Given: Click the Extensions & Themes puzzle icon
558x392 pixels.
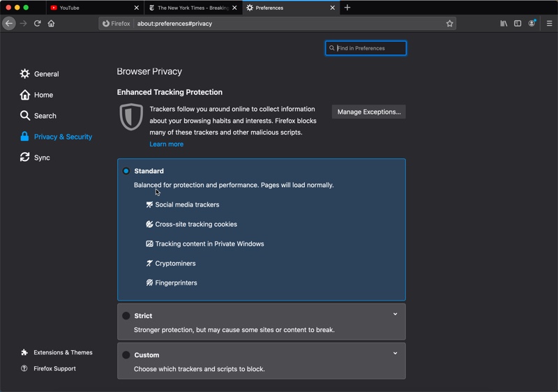Looking at the screenshot, I should point(24,352).
